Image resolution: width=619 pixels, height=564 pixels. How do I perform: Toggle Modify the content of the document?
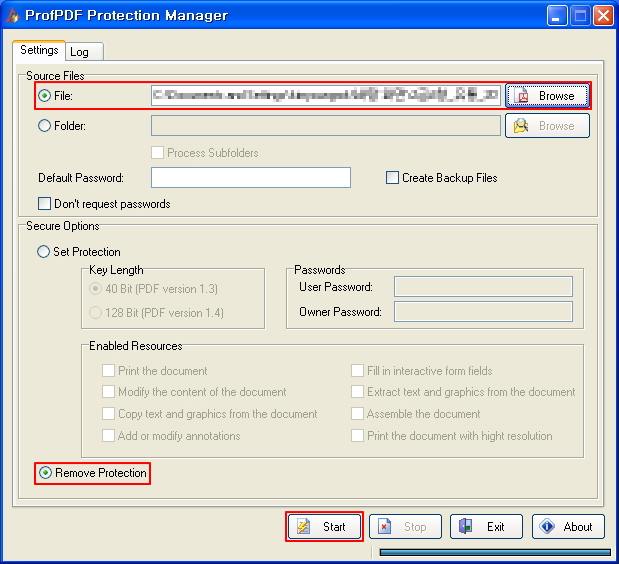108,392
